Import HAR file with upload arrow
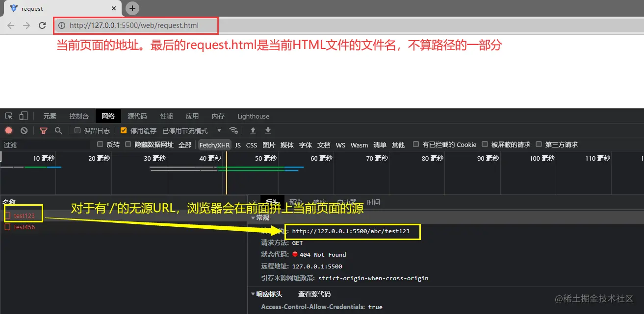Screen dimensions: 644x314 click(x=253, y=130)
